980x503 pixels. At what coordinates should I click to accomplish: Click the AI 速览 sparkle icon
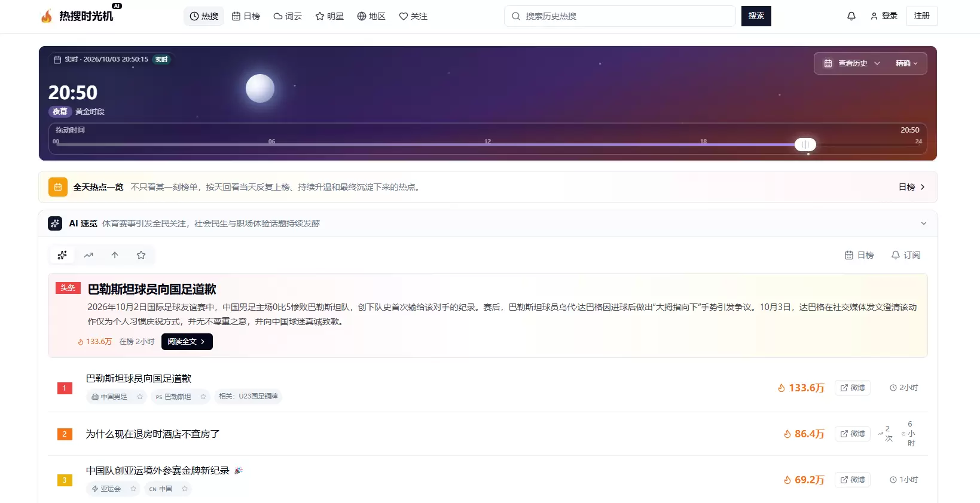coord(55,223)
